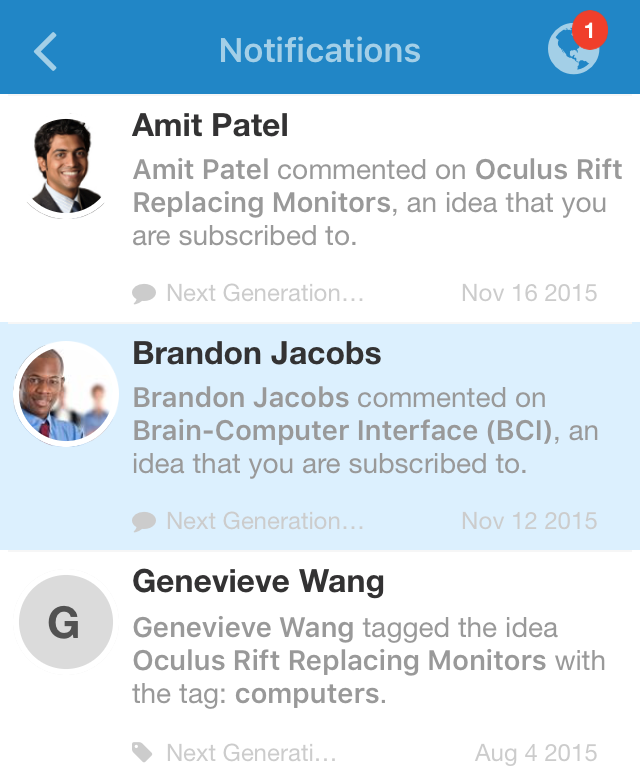Tap the Notifications header title
The image size is (640, 782).
click(x=320, y=50)
